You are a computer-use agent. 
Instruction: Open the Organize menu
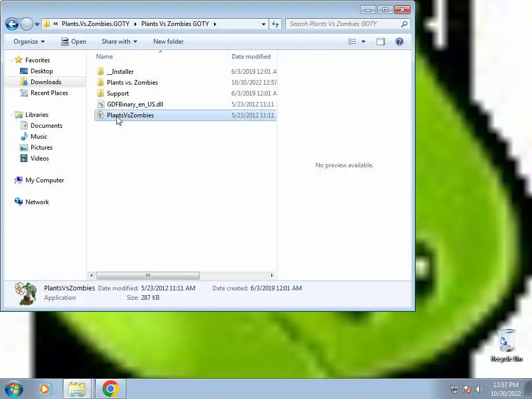point(29,42)
